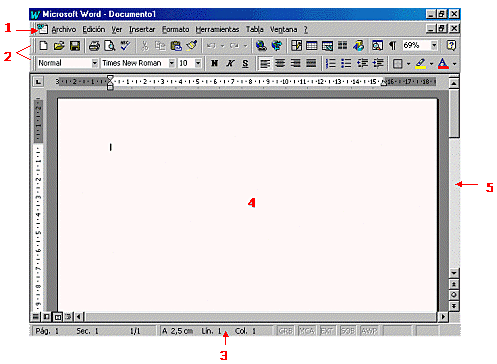Viewport: 497px width, 364px height.
Task: Switch to Normal view button
Action: click(35, 316)
